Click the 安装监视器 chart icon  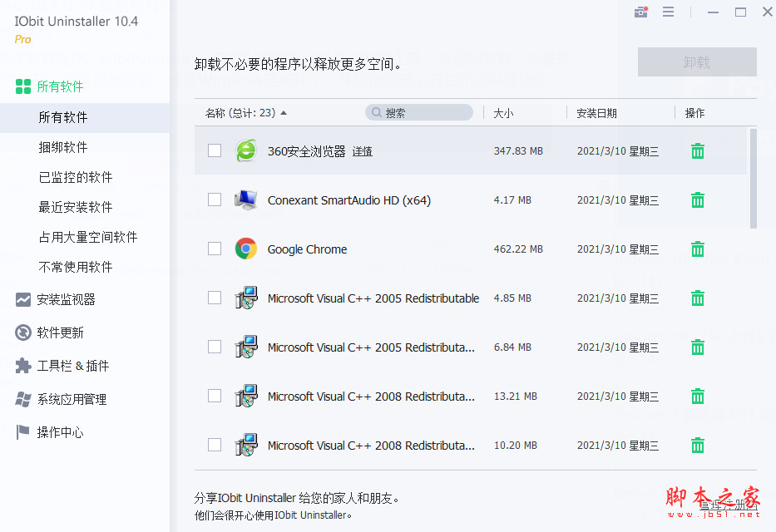[x=23, y=299]
